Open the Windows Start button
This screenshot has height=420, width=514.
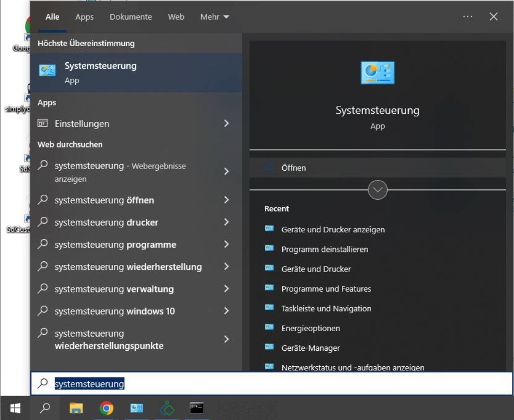[x=15, y=408]
